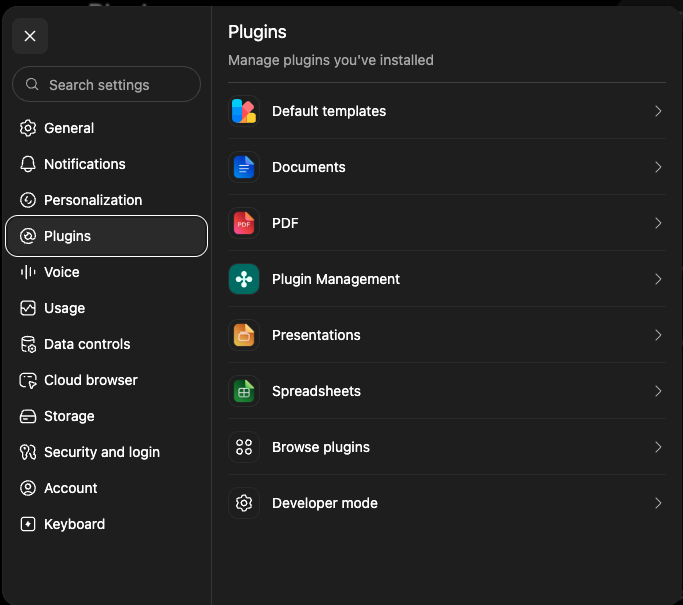The image size is (683, 605).
Task: Open the PDF plugin label
Action: tap(285, 223)
